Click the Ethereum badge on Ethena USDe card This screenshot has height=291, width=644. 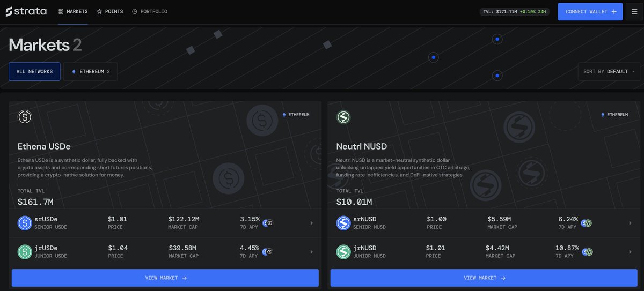click(296, 115)
